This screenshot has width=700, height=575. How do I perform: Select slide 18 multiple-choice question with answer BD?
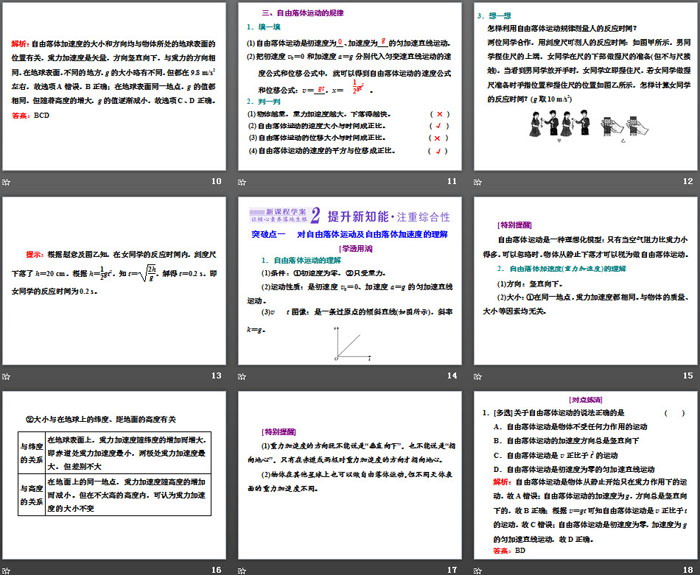click(x=581, y=475)
